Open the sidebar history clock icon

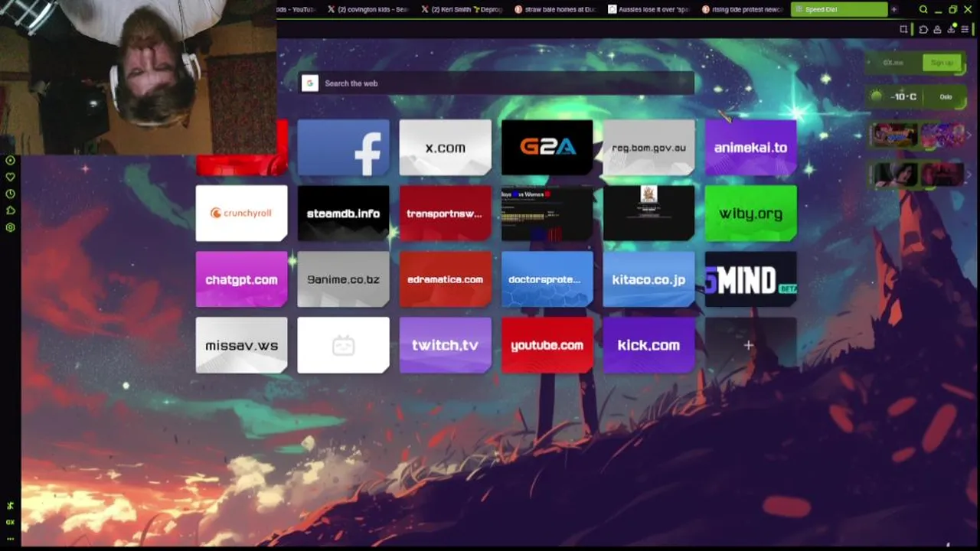click(10, 194)
